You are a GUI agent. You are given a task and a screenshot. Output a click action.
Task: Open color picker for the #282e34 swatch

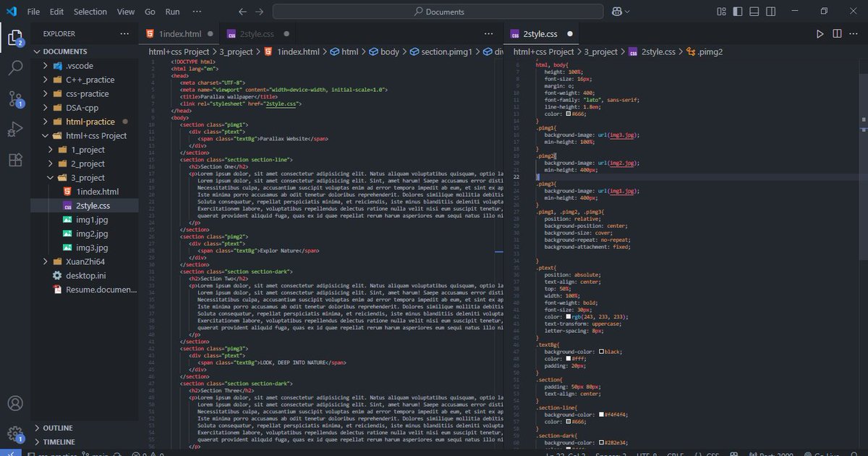point(602,442)
